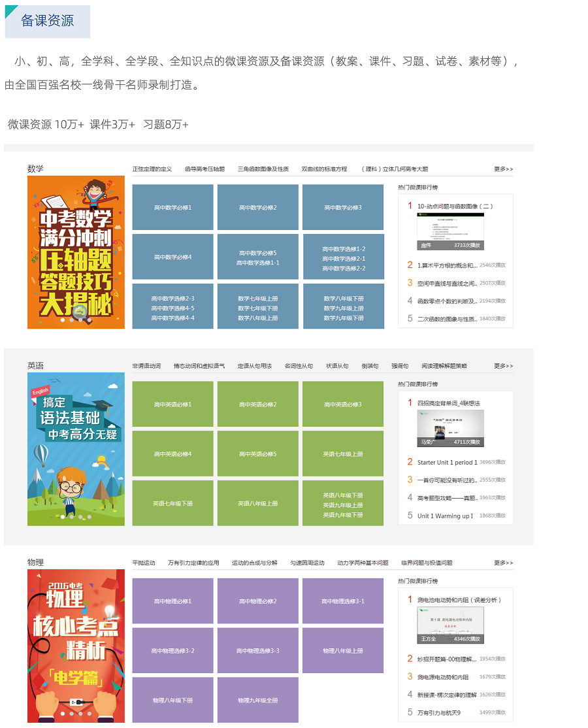Open the 高中物理选修3-1 tile
The image size is (588, 728).
[343, 601]
